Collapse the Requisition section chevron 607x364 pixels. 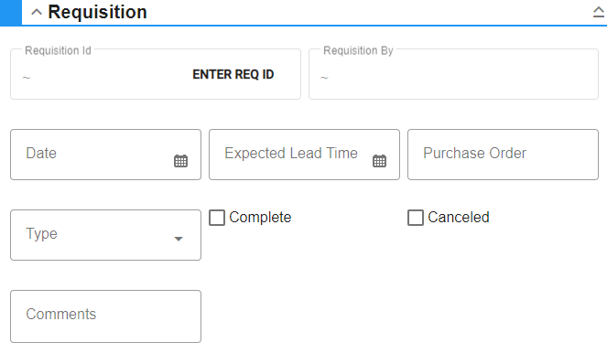(37, 13)
